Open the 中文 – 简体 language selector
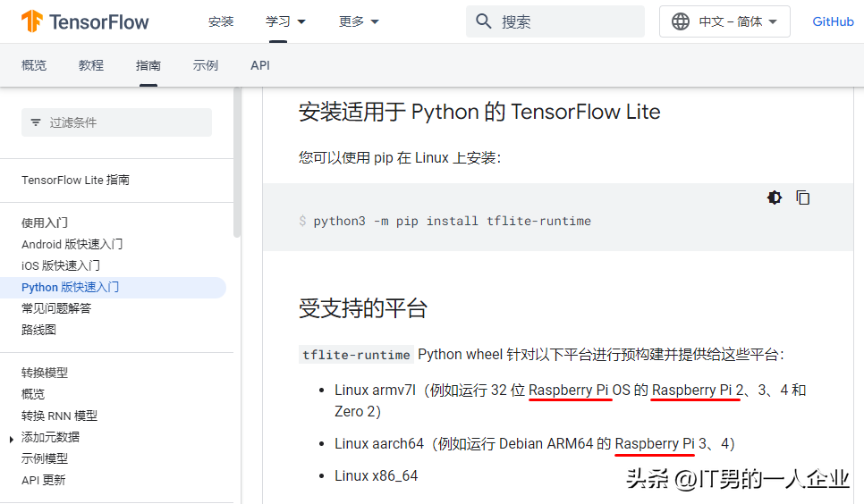Screen dimensions: 864x504 (724, 21)
